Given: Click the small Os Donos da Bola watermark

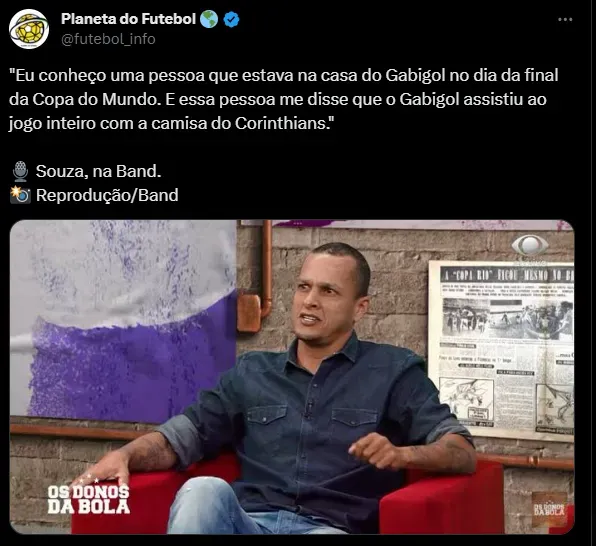Looking at the screenshot, I should [549, 509].
